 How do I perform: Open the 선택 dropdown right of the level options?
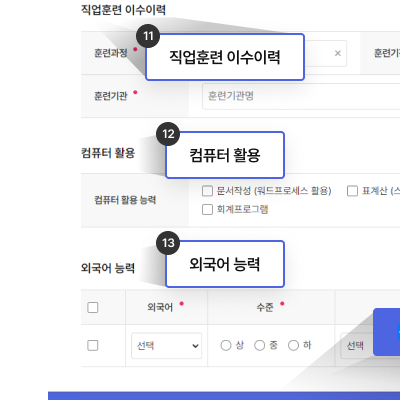(357, 346)
